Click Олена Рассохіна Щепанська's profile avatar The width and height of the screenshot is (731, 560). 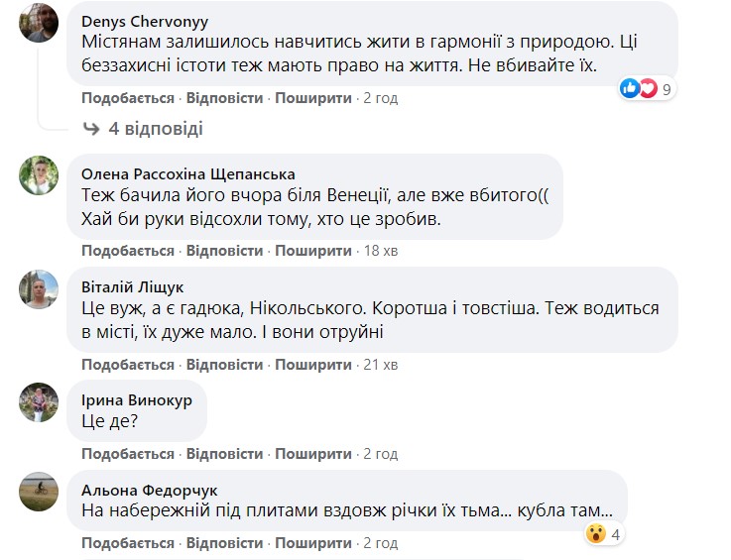point(40,175)
